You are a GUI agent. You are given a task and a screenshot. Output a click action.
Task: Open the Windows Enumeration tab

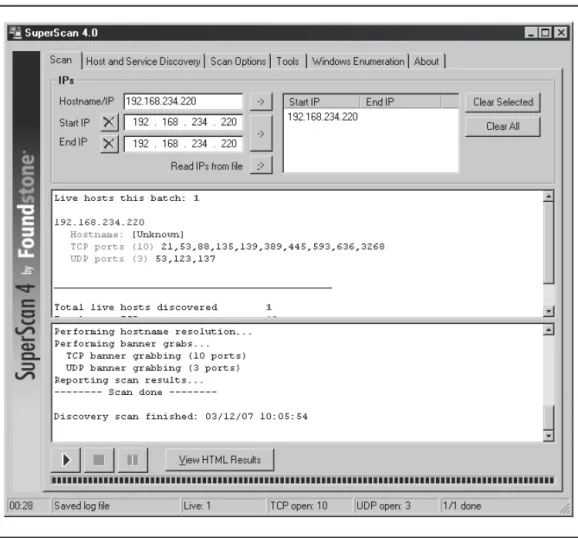(x=358, y=61)
